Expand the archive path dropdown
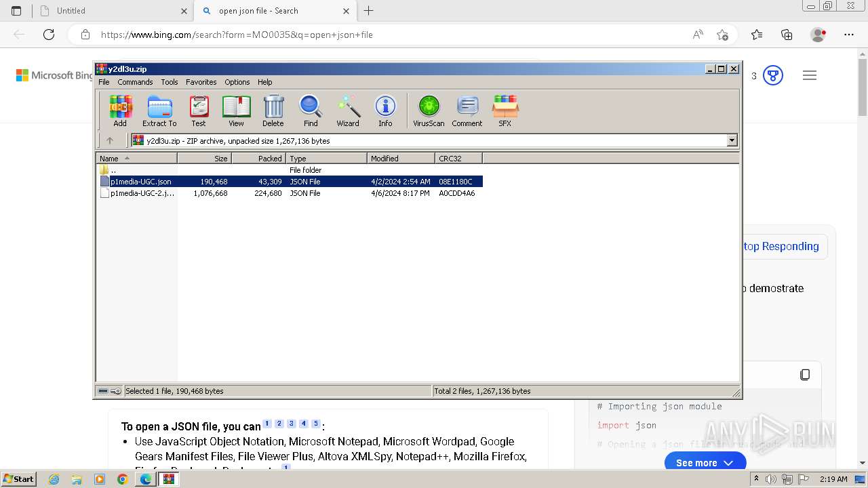 click(732, 140)
